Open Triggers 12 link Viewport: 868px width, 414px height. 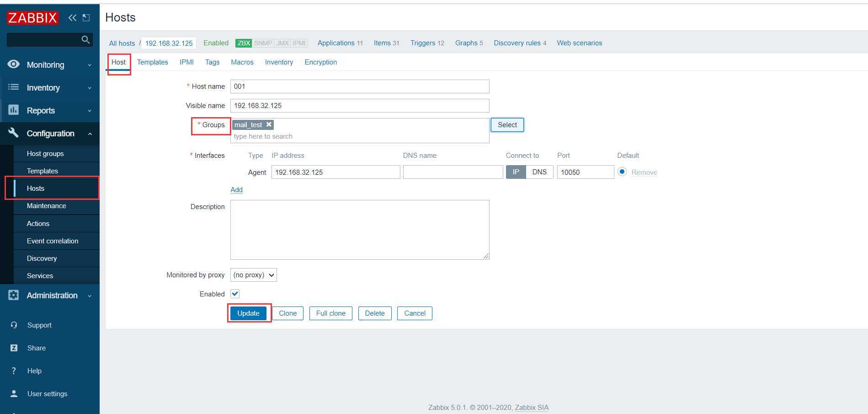pos(427,43)
